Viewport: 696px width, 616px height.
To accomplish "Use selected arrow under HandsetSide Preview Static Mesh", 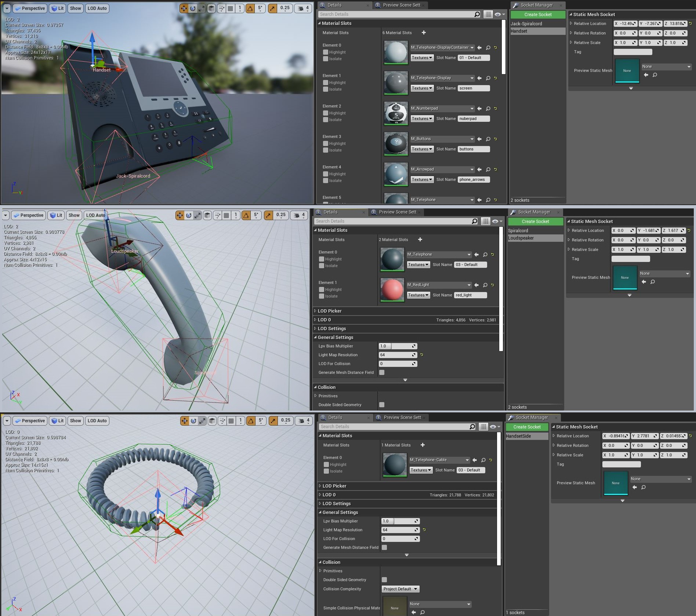I will pyautogui.click(x=635, y=487).
